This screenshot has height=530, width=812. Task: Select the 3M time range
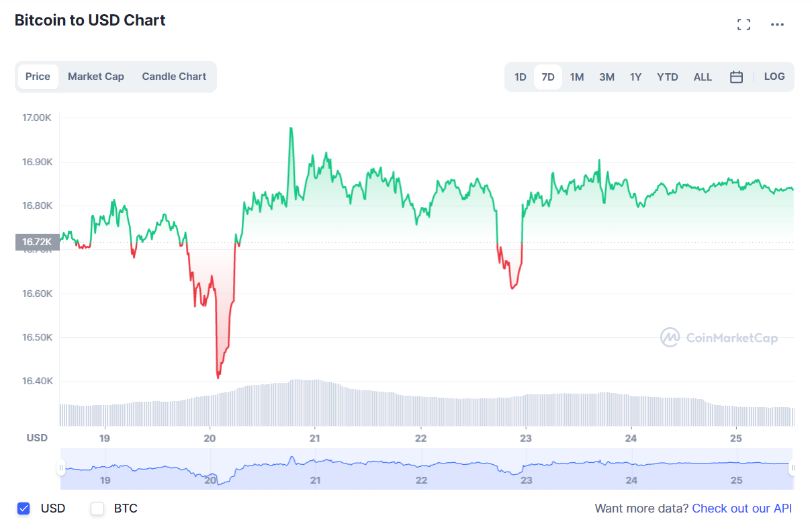click(x=606, y=77)
